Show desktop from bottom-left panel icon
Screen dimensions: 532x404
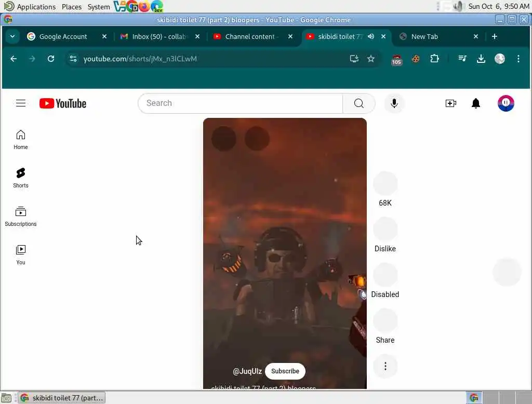click(x=6, y=398)
